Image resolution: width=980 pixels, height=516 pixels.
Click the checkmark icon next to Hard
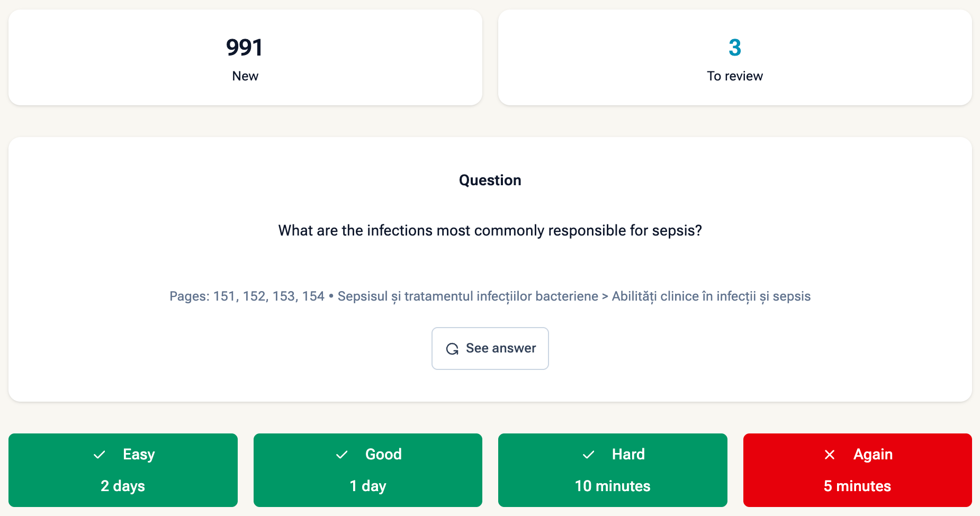click(588, 455)
